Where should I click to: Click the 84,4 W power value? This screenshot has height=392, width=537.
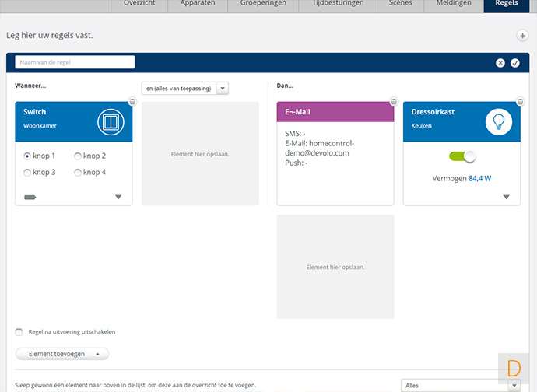(480, 178)
